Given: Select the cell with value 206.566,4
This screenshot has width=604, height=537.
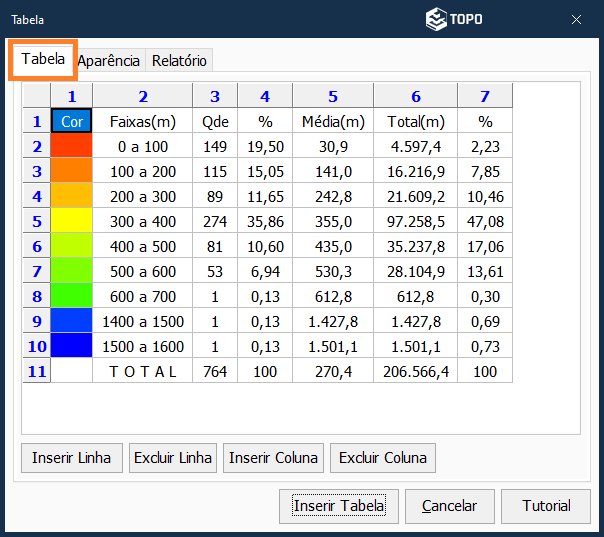Looking at the screenshot, I should tap(416, 371).
